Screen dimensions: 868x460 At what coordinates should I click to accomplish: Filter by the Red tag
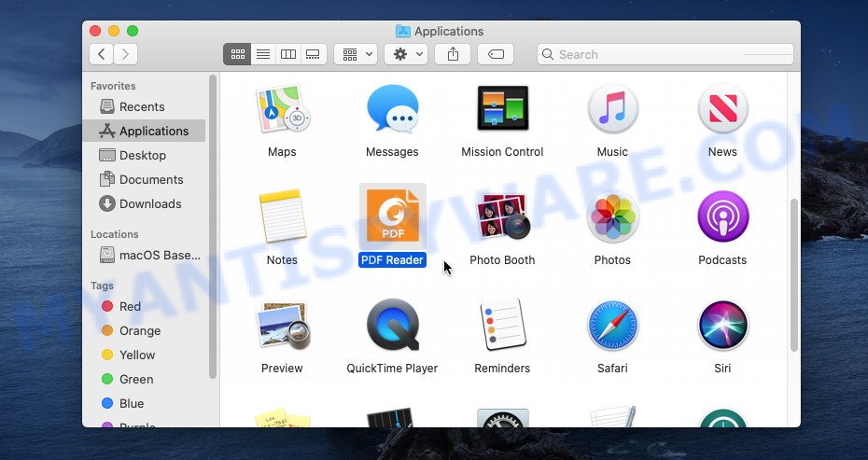click(x=144, y=307)
